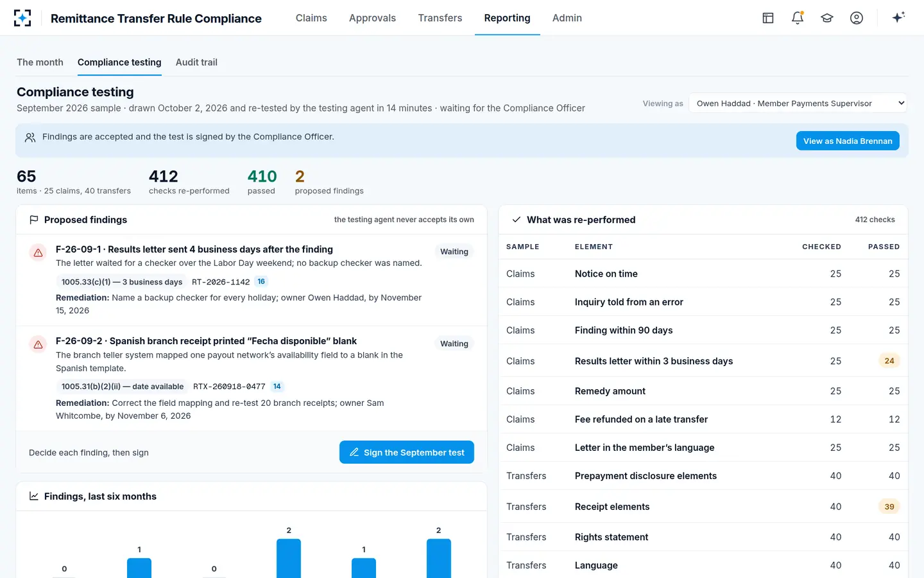This screenshot has width=924, height=578.
Task: Open the graduation cap training icon
Action: [x=827, y=18]
